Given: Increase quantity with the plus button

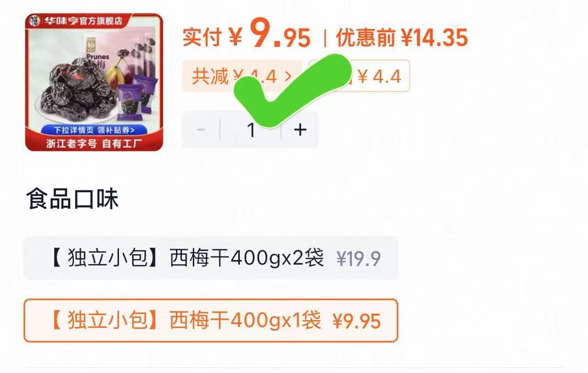Looking at the screenshot, I should click(300, 130).
